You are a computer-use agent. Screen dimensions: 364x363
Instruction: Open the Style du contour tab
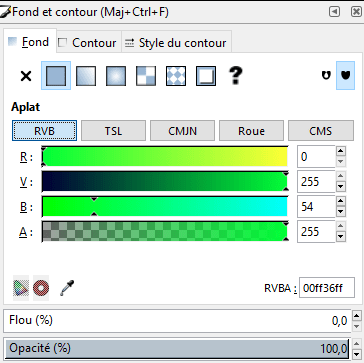tap(176, 43)
